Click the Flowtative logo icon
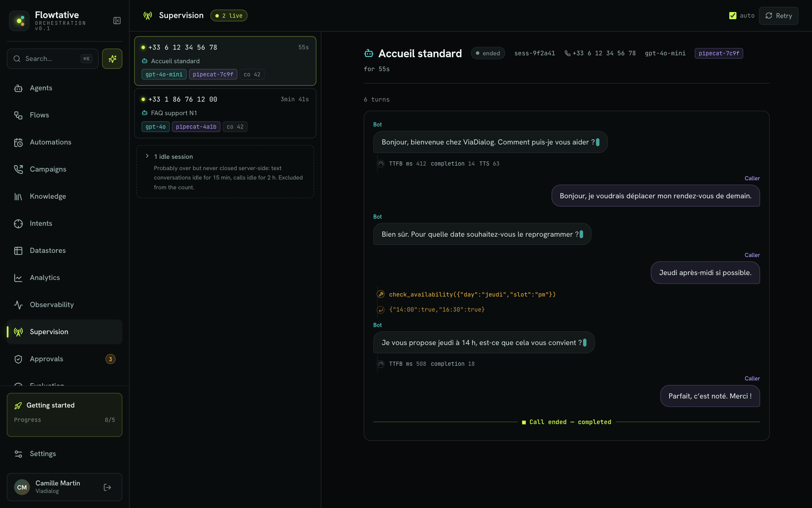The image size is (812, 508). 20,21
